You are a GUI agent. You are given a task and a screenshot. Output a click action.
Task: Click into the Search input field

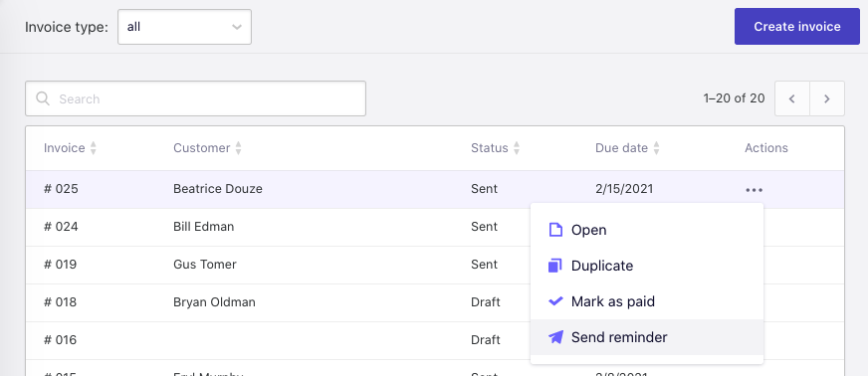point(195,98)
